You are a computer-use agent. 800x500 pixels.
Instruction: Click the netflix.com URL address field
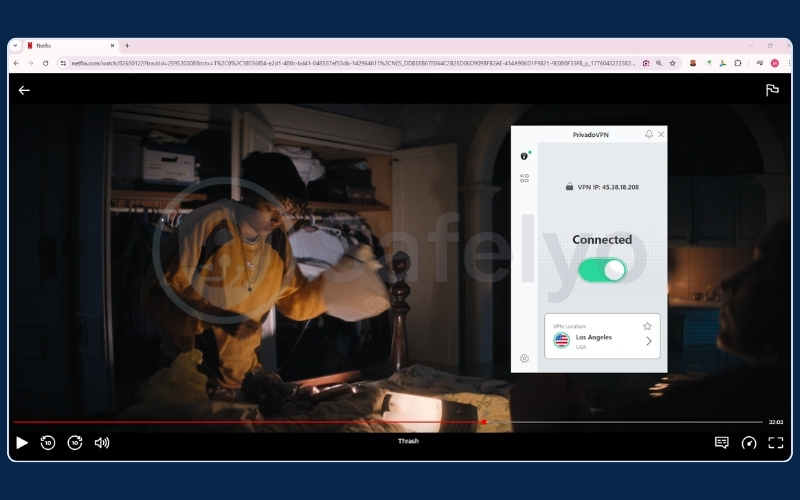(353, 63)
